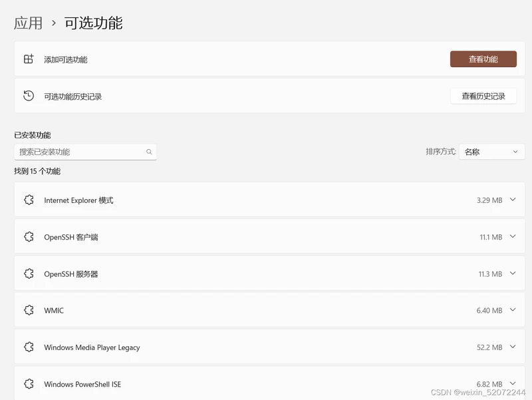
Task: Click the Windows Media Player Legacy icon
Action: tap(29, 347)
